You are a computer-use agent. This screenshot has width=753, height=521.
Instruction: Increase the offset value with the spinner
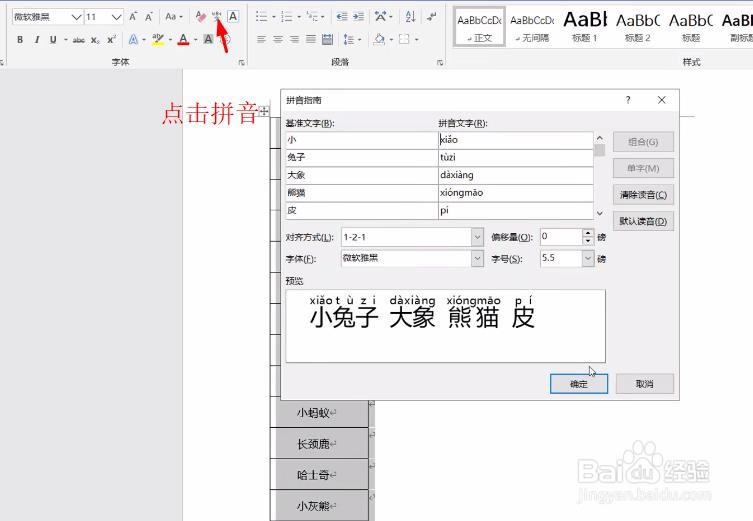pos(588,233)
